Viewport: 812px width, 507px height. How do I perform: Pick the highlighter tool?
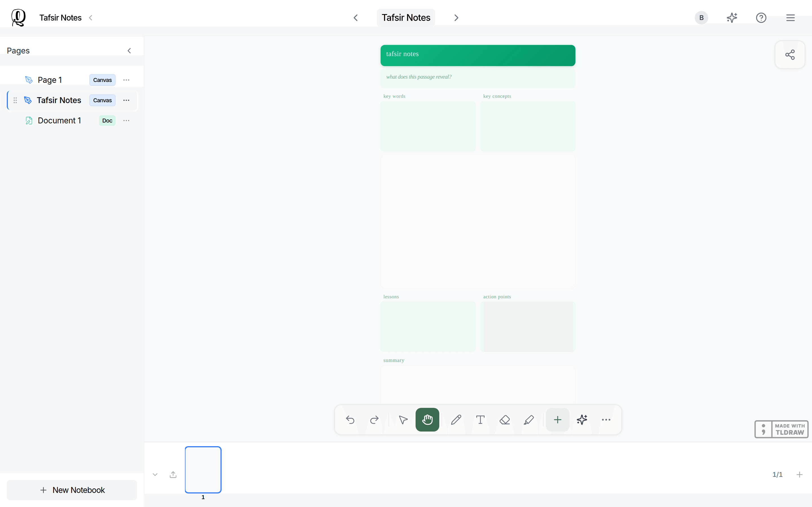pyautogui.click(x=528, y=419)
